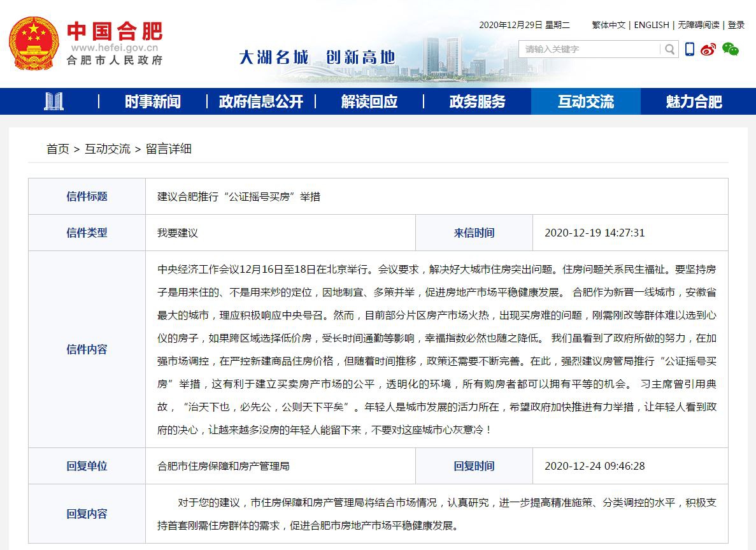The image size is (756, 550).
Task: Open the mobile version phone icon
Action: 689,49
